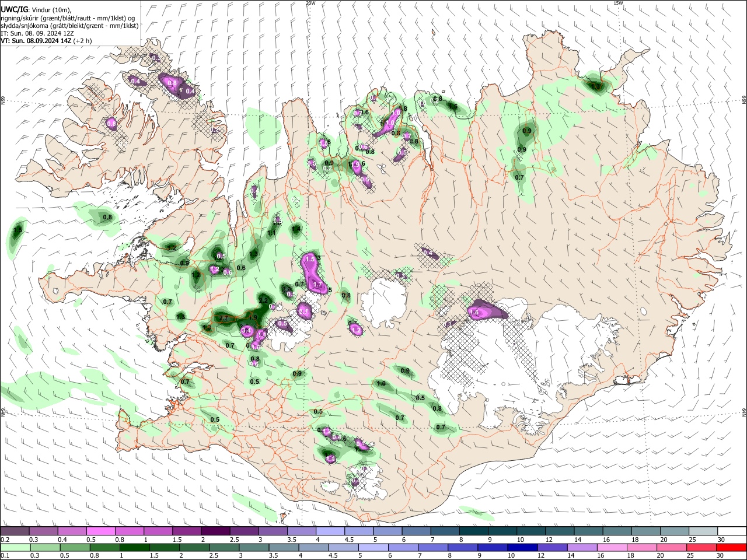This screenshot has height=560, width=747.
Task: Pick the dark teal 8 swatch in snow legend
Action: (474, 531)
